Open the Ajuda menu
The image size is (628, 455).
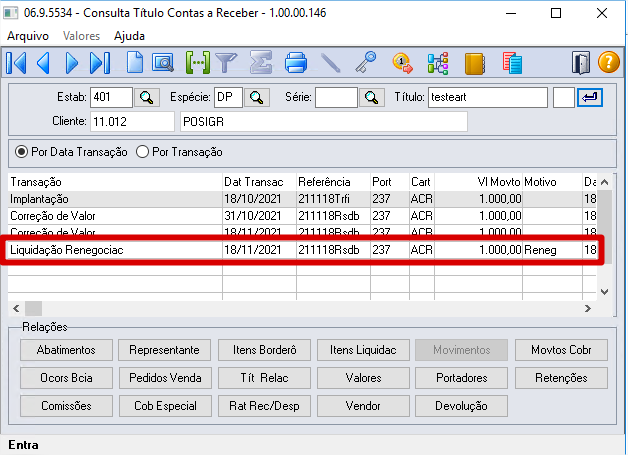(x=129, y=36)
